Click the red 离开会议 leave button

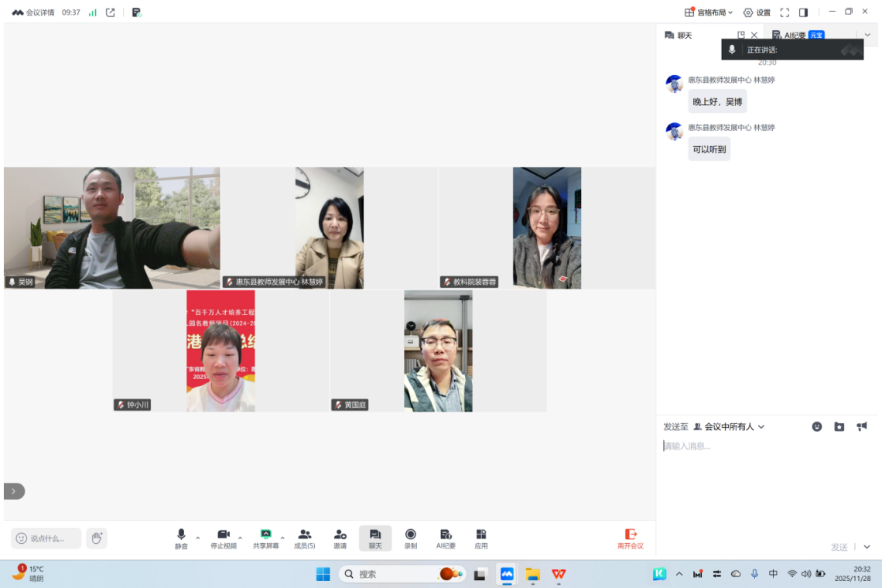coord(631,538)
